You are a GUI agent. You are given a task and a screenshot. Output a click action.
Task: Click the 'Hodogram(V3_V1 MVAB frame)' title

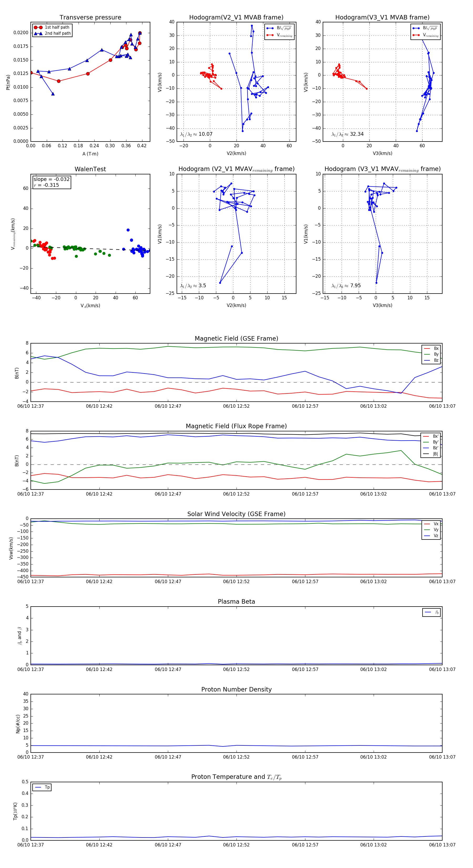(x=382, y=18)
